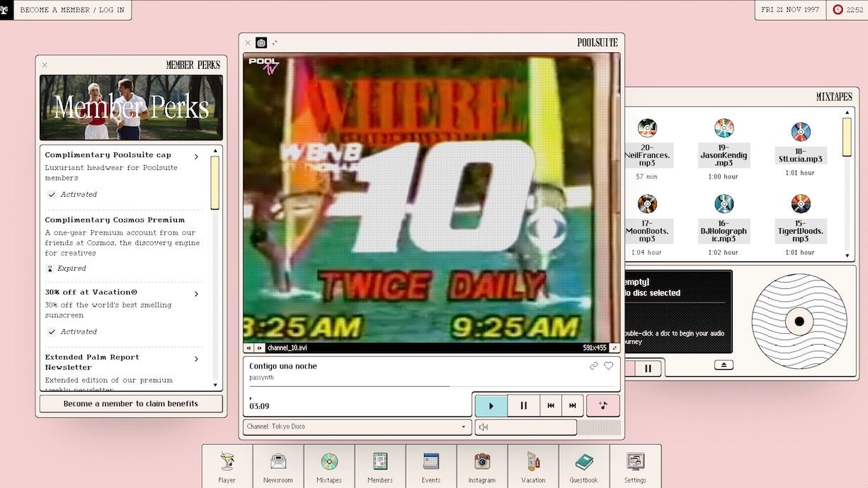Open the Members dock icon
868x488 pixels.
(380, 466)
